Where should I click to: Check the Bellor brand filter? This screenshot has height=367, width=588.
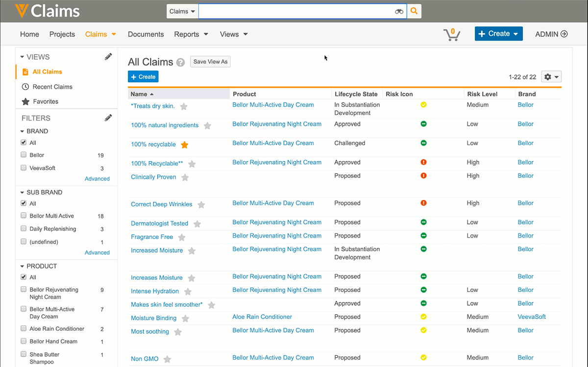24,155
